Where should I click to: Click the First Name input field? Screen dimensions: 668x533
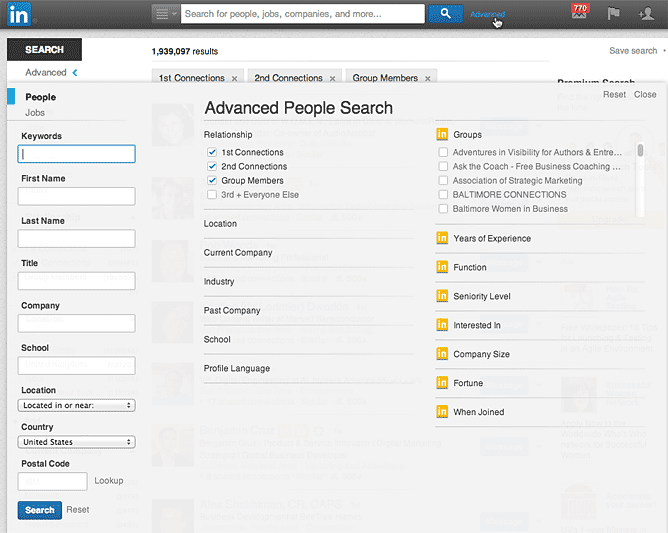click(x=77, y=196)
